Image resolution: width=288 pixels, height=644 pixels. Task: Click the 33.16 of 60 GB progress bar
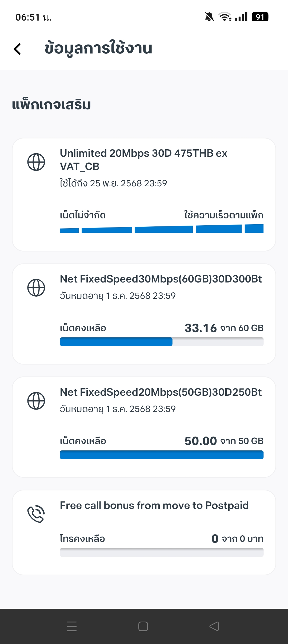coord(162,342)
